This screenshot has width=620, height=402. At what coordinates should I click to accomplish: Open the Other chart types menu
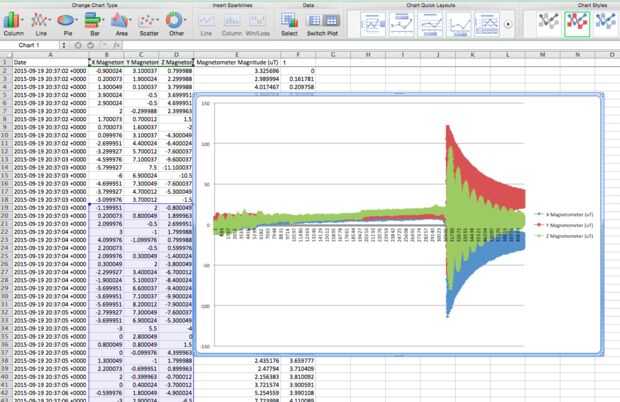176,24
